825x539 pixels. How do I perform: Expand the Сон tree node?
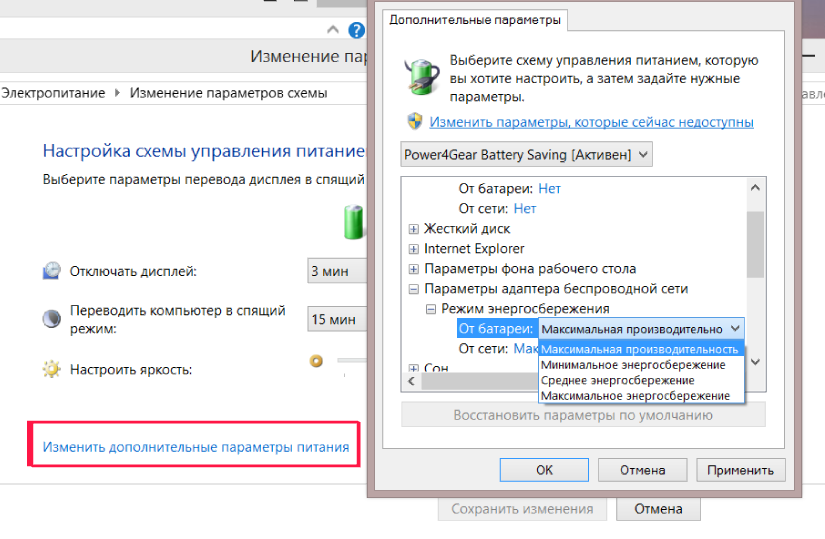pyautogui.click(x=414, y=368)
